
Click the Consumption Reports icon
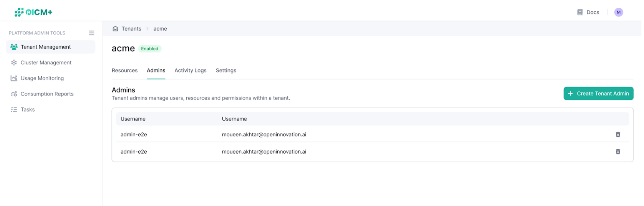pos(14,94)
